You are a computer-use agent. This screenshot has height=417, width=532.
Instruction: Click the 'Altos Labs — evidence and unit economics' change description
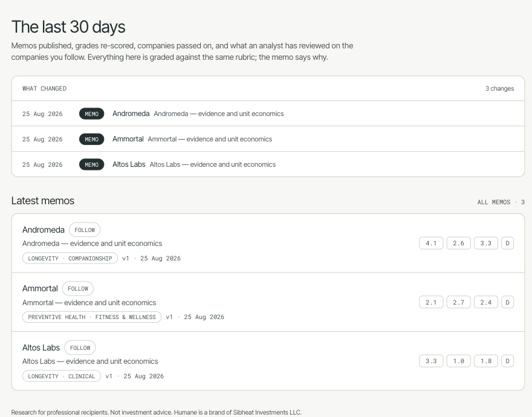click(212, 164)
